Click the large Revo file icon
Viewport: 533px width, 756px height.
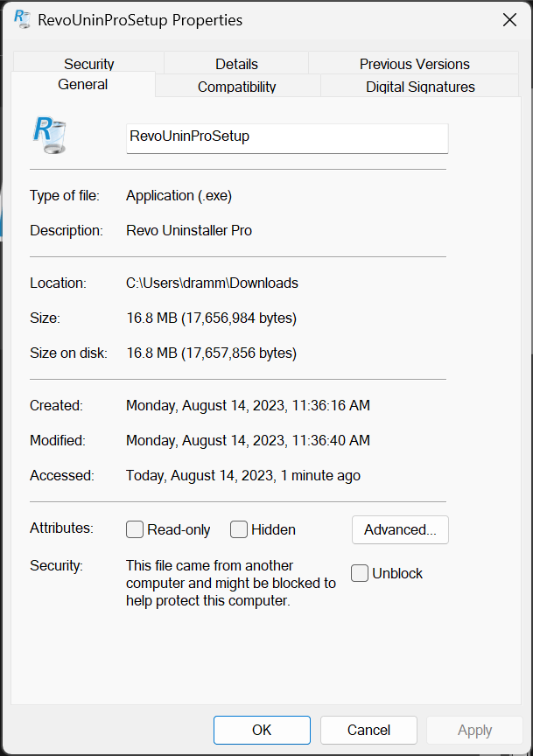click(50, 136)
